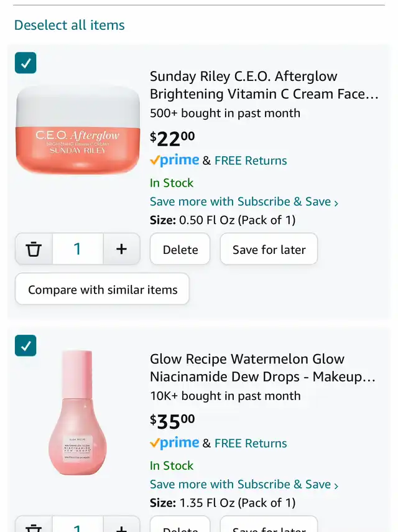
Task: Click the Glow Recipe pink bottle thumbnail
Action: [x=78, y=414]
